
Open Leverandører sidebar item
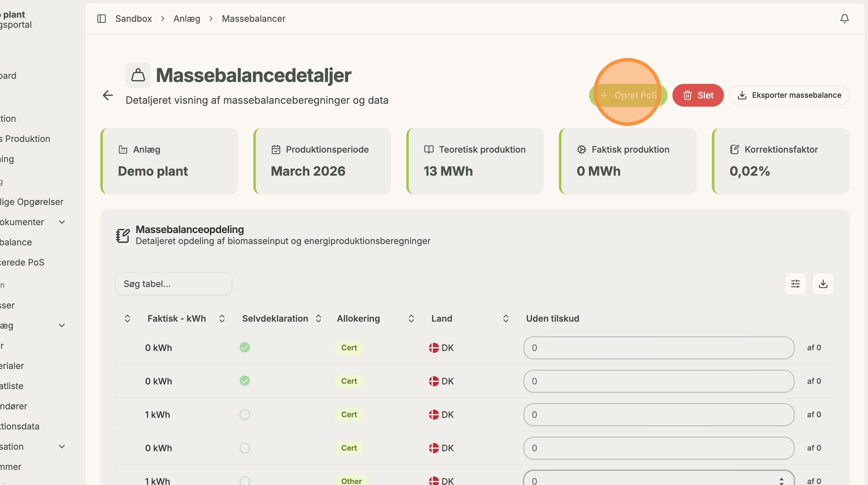click(14, 406)
